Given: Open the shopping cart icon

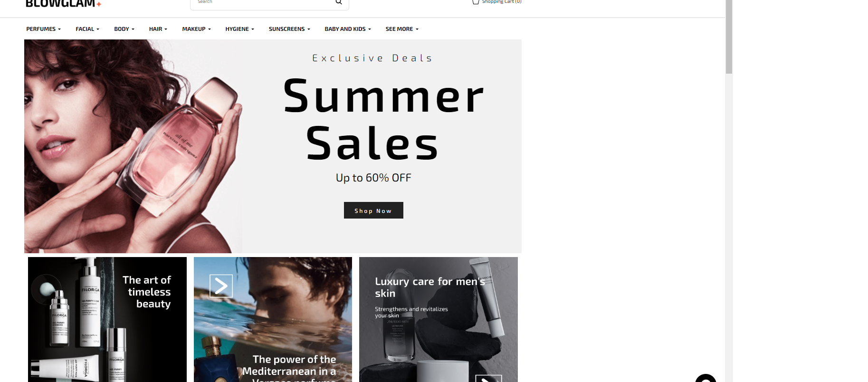Looking at the screenshot, I should (x=476, y=2).
